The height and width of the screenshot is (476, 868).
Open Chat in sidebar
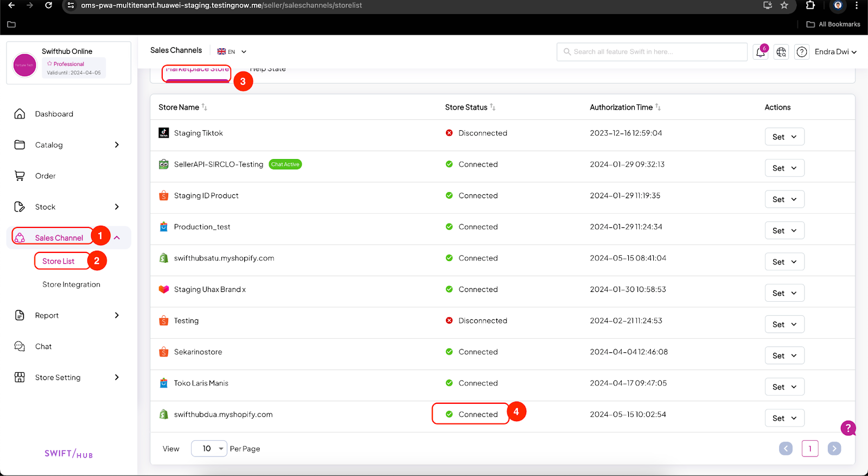(x=43, y=346)
